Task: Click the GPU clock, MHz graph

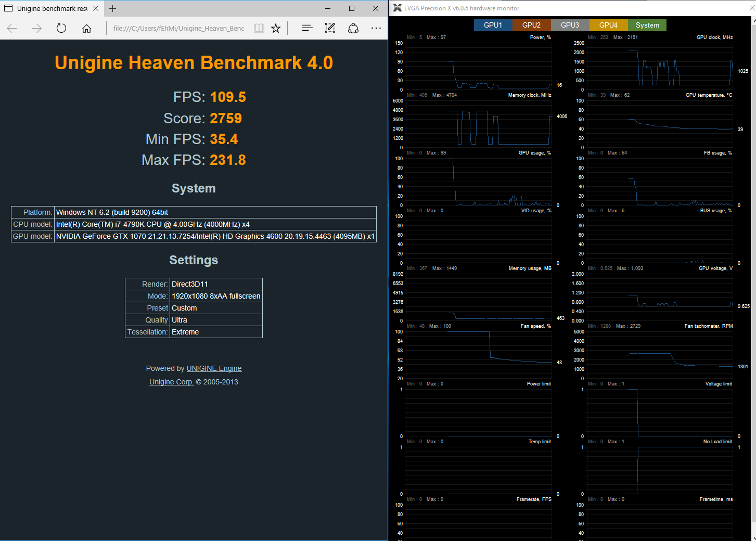Action: [x=660, y=66]
